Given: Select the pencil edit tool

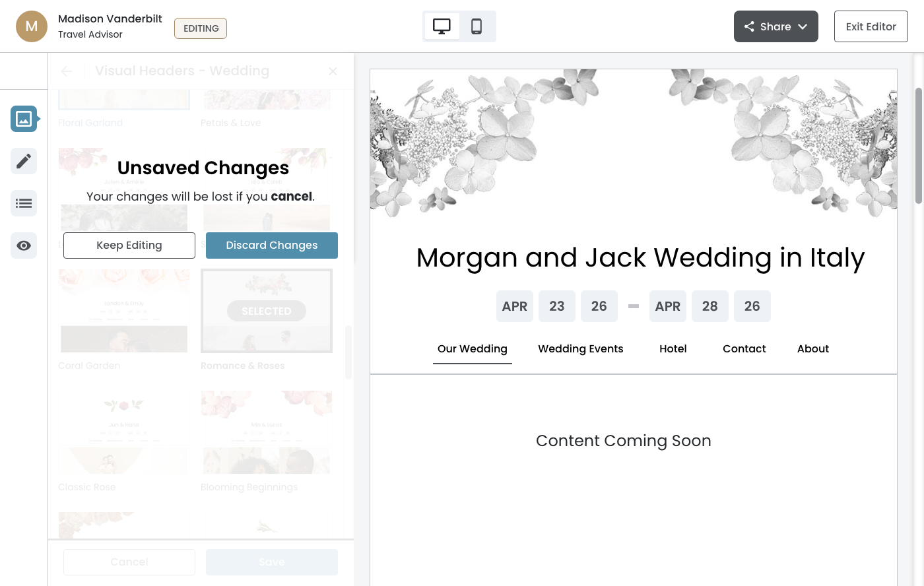Looking at the screenshot, I should tap(24, 161).
